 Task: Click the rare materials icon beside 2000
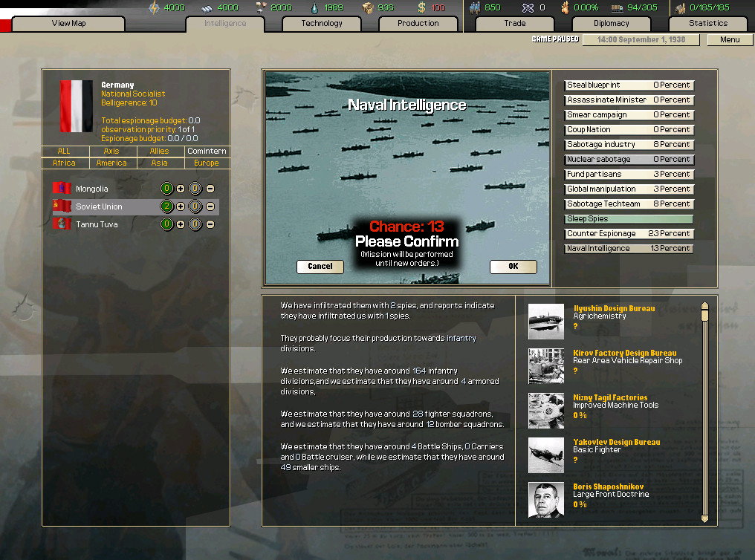point(262,7)
